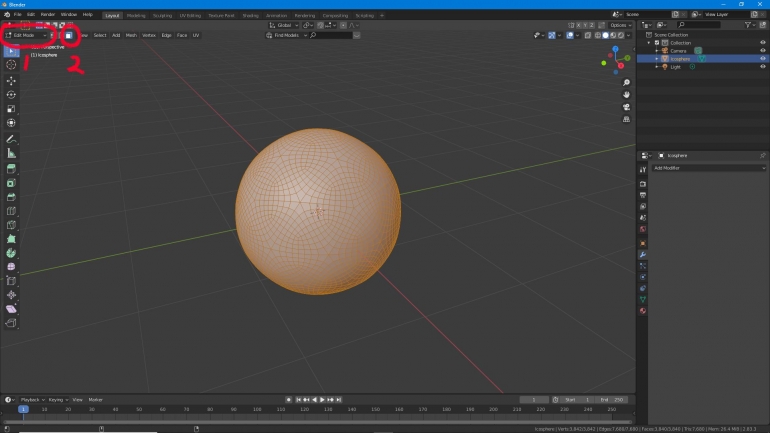Select the Extrude Region tool
This screenshot has height=433, width=770.
click(x=11, y=169)
